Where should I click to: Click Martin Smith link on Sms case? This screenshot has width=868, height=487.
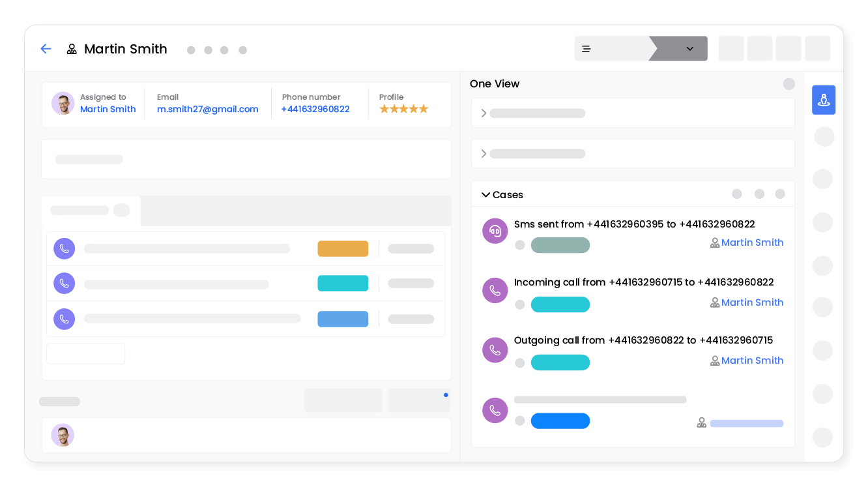[x=752, y=243]
